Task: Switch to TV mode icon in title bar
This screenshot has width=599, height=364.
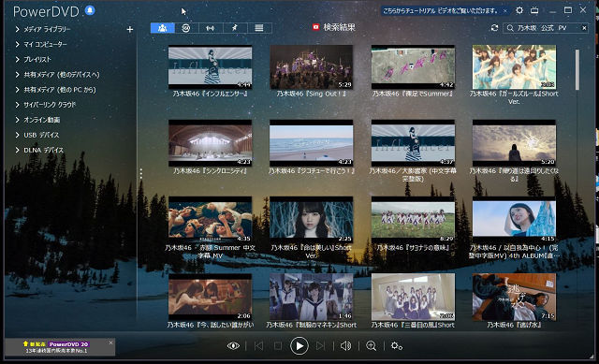Action: coord(534,10)
